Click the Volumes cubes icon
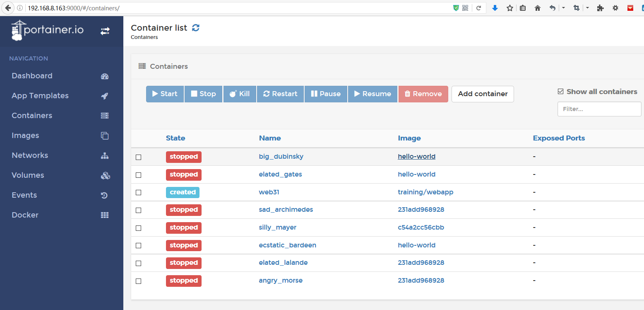This screenshot has width=644, height=310. tap(105, 175)
